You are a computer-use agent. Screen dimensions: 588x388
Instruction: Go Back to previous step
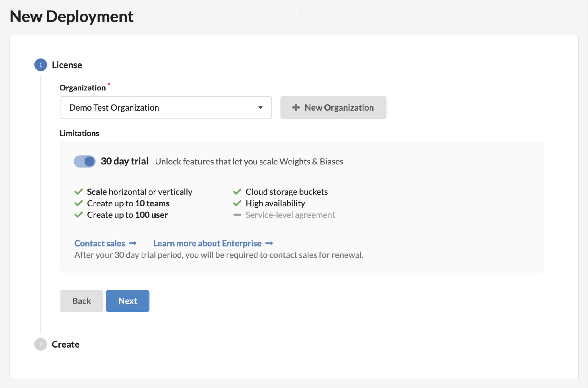pos(81,301)
